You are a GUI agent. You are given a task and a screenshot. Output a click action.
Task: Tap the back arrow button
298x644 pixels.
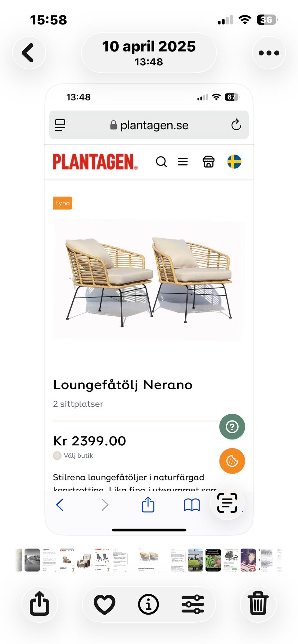[x=29, y=53]
